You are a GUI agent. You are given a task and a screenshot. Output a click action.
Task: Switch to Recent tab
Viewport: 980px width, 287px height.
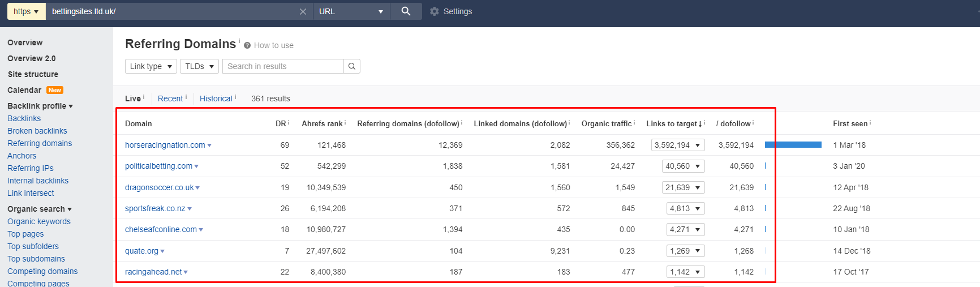pos(170,98)
